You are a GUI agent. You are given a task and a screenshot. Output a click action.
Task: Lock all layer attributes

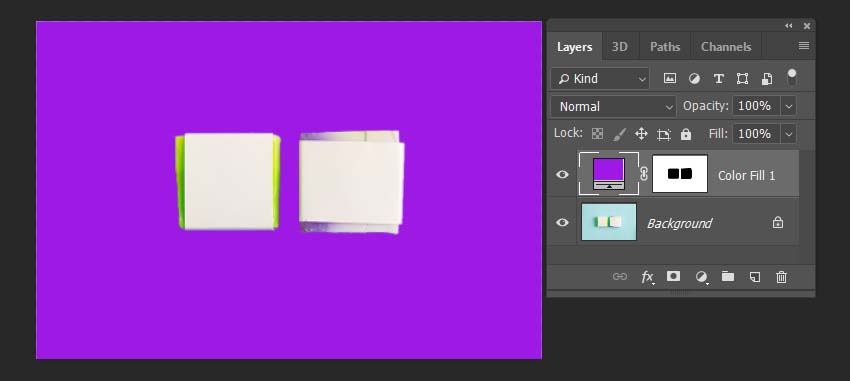686,134
